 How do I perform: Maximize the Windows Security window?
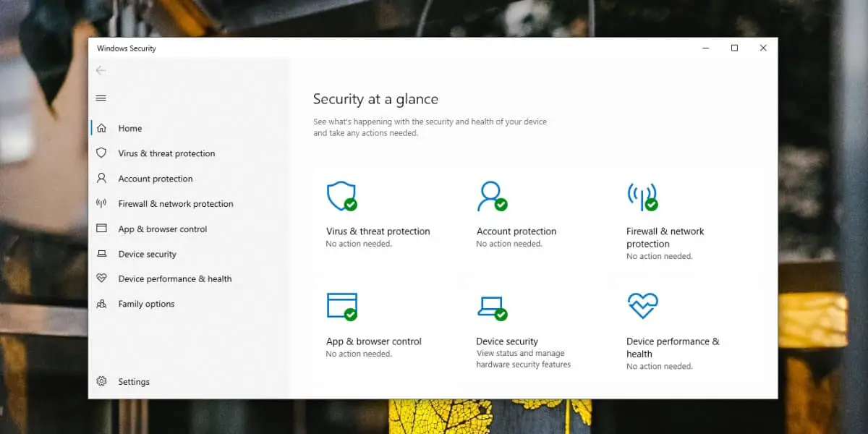pos(734,48)
